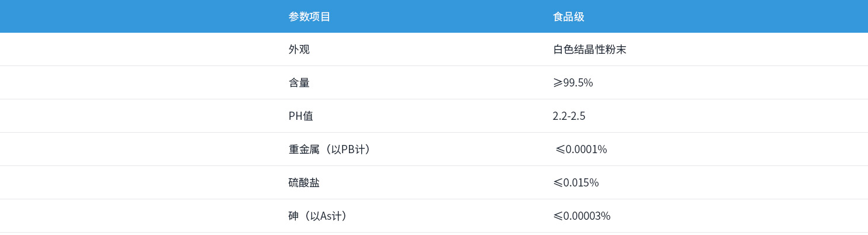The image size is (868, 235).
Task: Click the ≥ symbol before 99.5%
Action: tap(558, 83)
